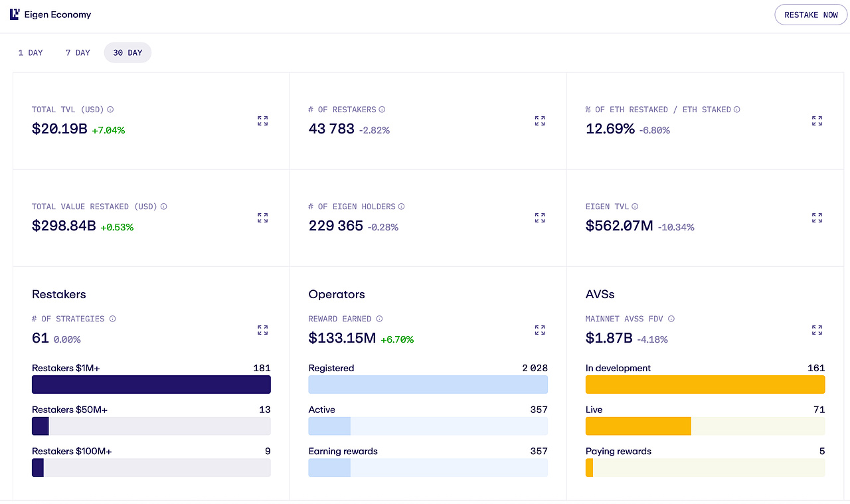Click the Registered operators bar
Screen dimensions: 850x504
pyautogui.click(x=428, y=384)
